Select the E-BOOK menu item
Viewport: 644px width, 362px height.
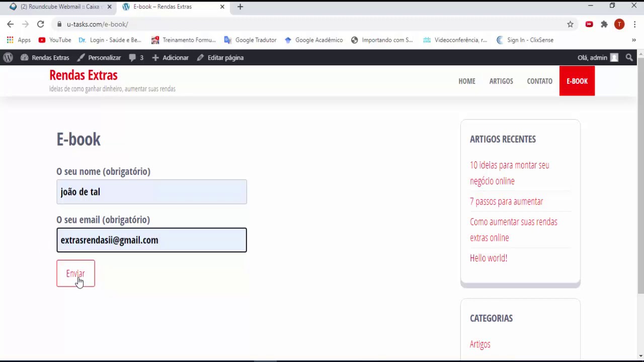pyautogui.click(x=577, y=81)
